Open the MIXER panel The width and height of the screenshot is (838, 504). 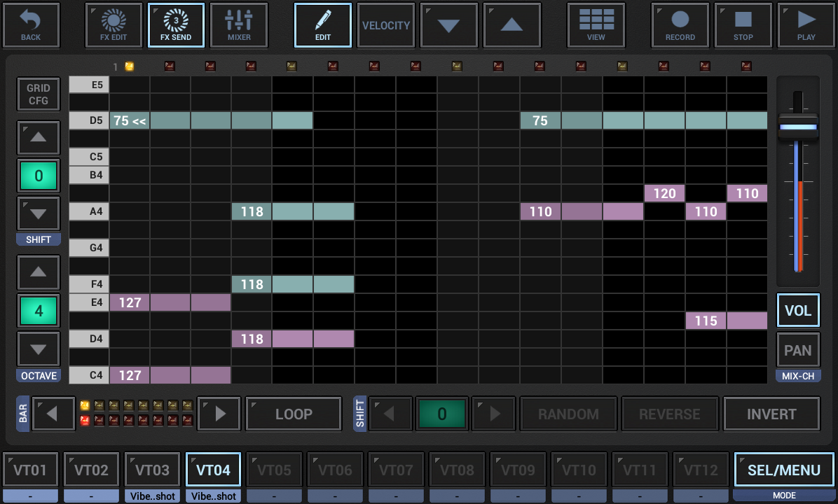pyautogui.click(x=238, y=24)
